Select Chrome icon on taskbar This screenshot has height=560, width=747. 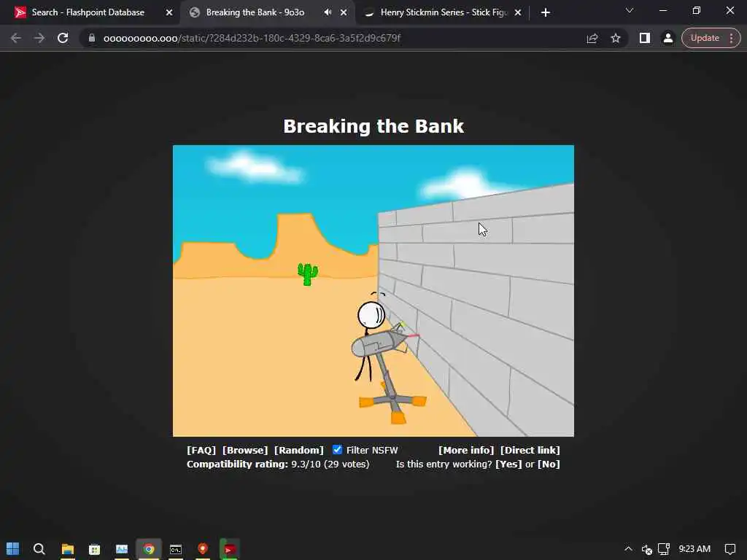tap(149, 549)
